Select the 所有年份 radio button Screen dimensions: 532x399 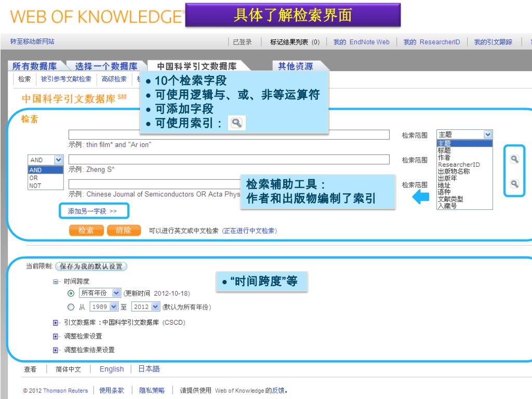click(x=71, y=293)
